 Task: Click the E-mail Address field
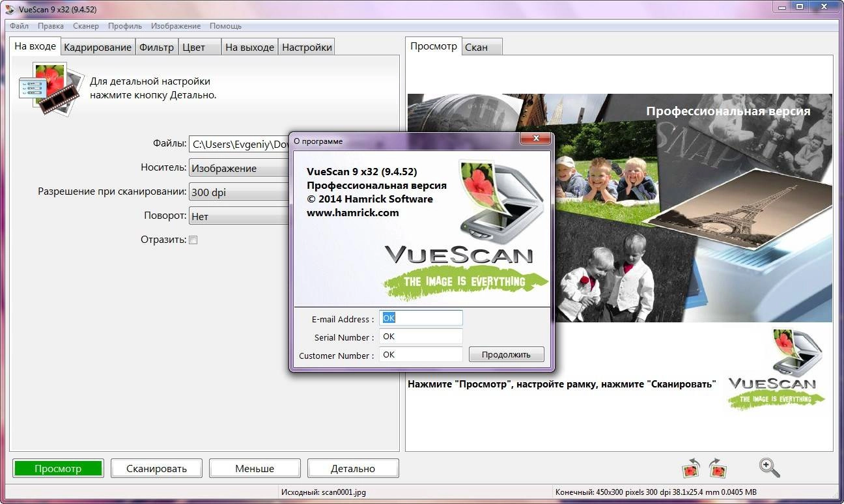[421, 318]
